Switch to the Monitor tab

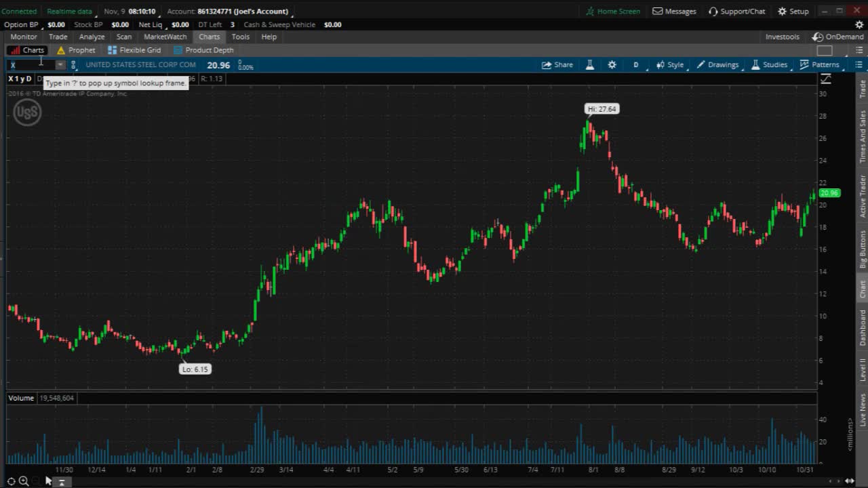pos(24,37)
